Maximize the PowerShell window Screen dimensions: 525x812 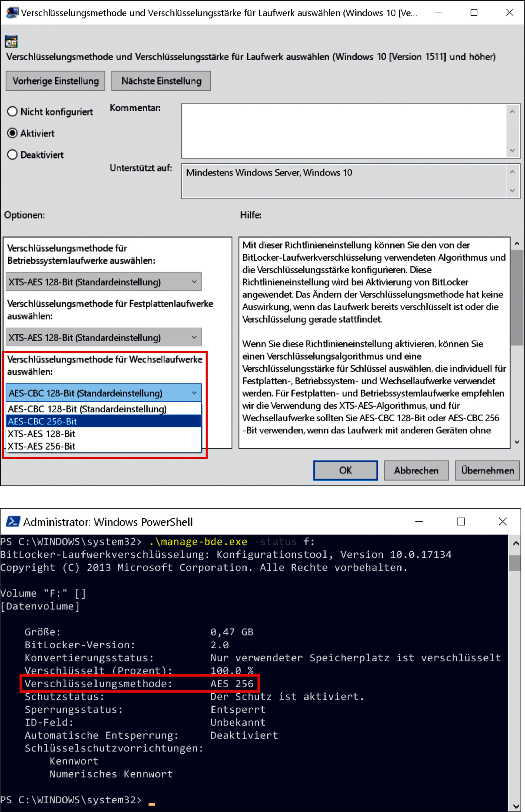461,521
